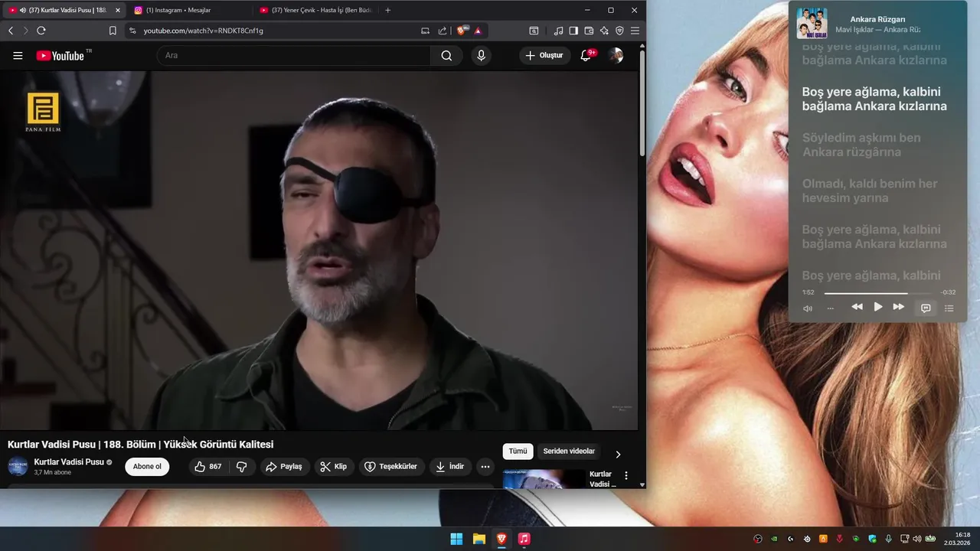This screenshot has width=980, height=551.
Task: Open the NVIDIA tray icon
Action: [x=774, y=539]
